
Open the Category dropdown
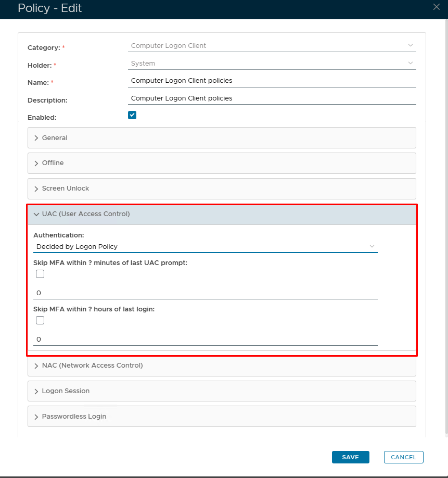(x=272, y=46)
